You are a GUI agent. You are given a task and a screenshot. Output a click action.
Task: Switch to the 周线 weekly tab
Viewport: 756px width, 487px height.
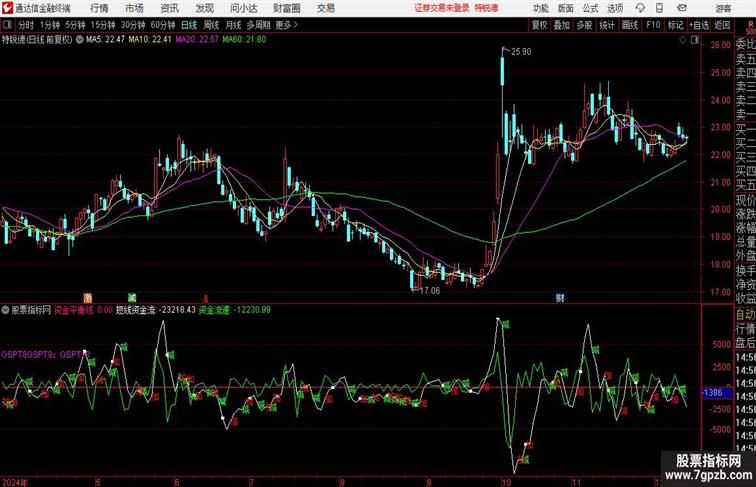(211, 25)
